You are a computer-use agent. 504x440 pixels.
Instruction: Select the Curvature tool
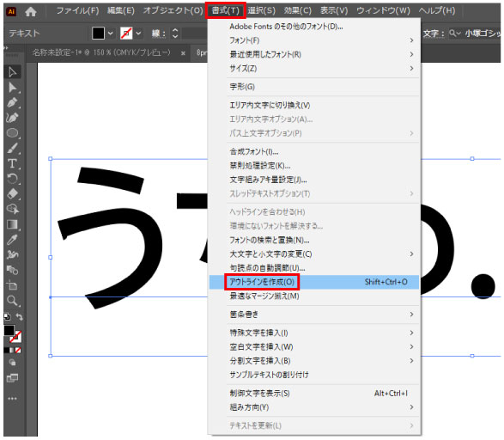pyautogui.click(x=13, y=118)
